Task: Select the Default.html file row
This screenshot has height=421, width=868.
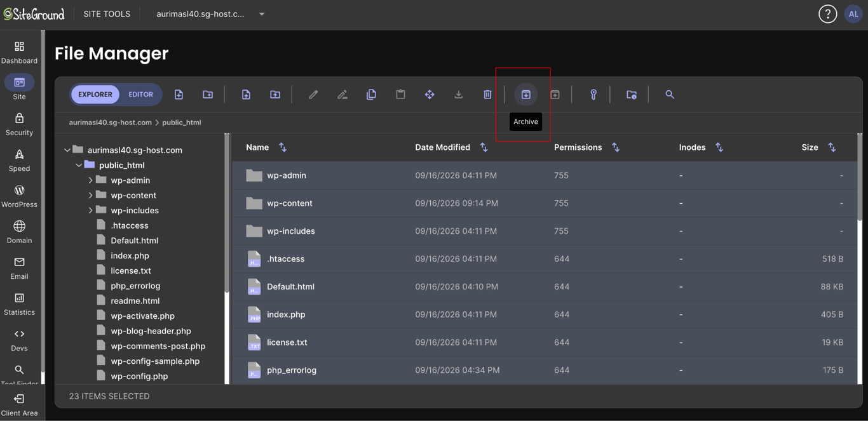Action: 545,286
